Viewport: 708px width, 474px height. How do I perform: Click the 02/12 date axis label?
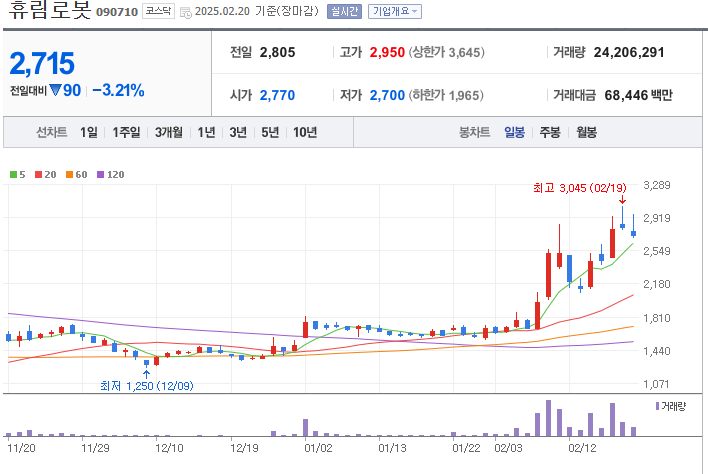(x=582, y=448)
